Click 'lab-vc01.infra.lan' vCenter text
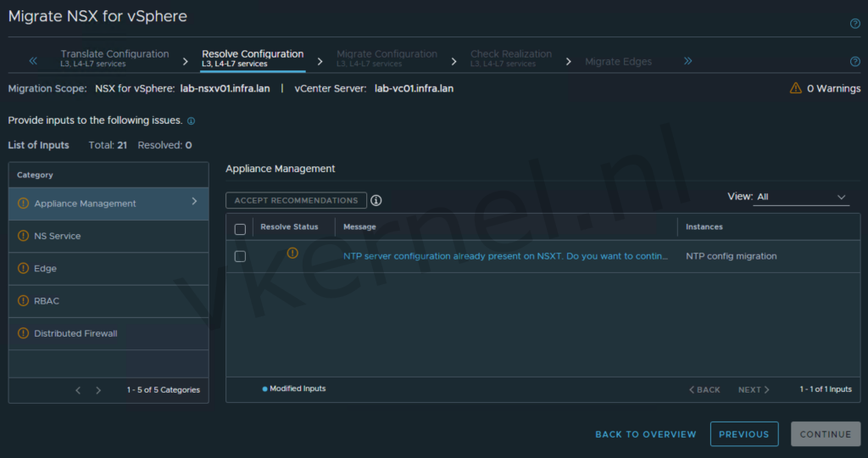Image resolution: width=868 pixels, height=458 pixels. 414,88
